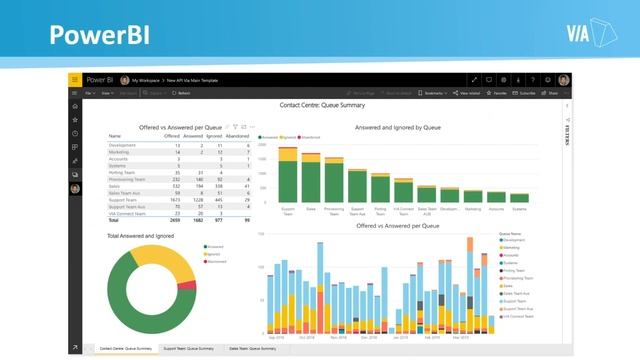Click the View related button

pos(467,93)
